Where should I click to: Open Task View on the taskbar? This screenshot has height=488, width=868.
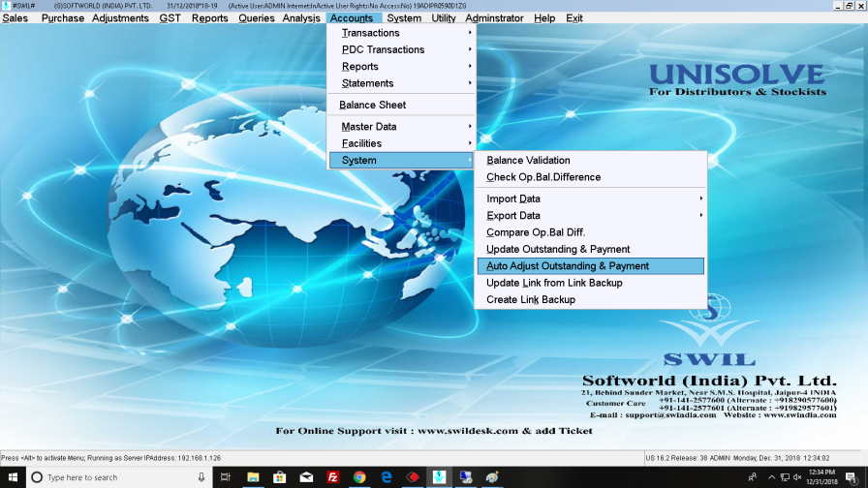pyautogui.click(x=226, y=477)
